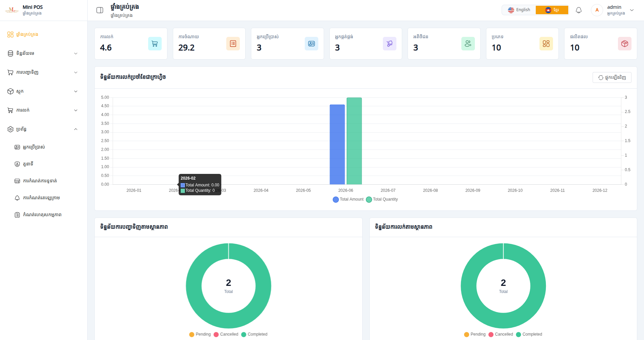Click the shopping cart icon in the 4.6 card
Image resolution: width=644 pixels, height=340 pixels.
[155, 44]
